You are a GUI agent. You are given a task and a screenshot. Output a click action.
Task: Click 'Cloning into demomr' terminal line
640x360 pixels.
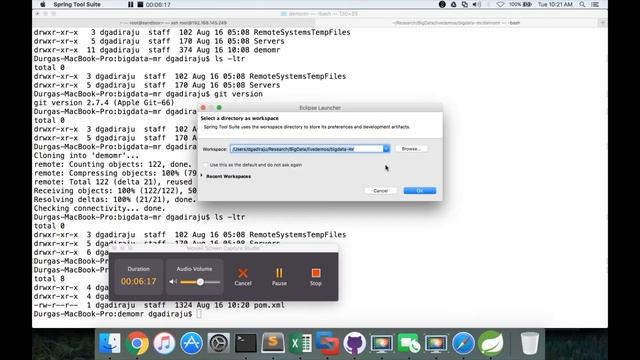pyautogui.click(x=86, y=156)
